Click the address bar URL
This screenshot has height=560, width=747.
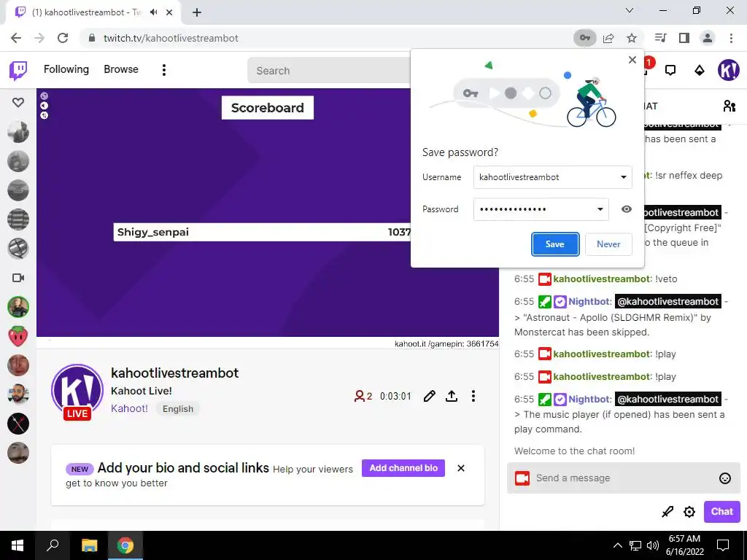171,38
